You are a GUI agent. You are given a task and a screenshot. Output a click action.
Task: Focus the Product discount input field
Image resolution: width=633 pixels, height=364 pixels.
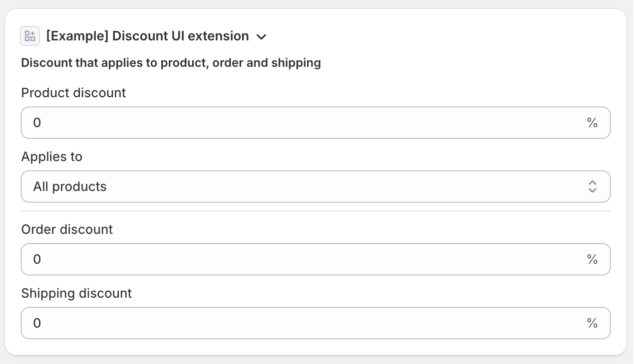(x=300, y=123)
